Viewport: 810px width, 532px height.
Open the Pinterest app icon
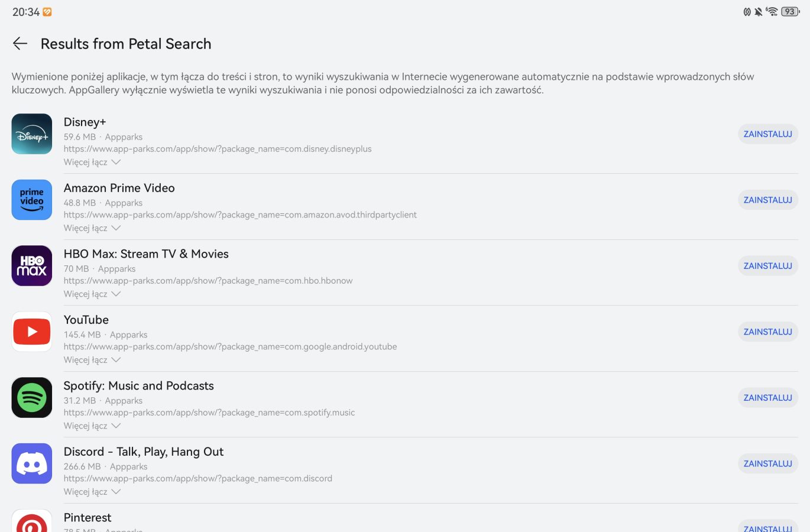32,521
